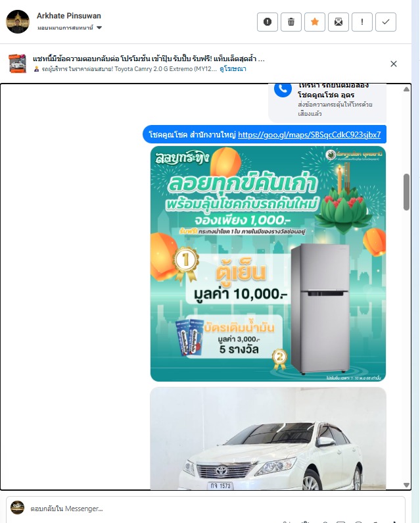
Task: Click the chat scrollbar down arrow
Action: pyautogui.click(x=406, y=485)
